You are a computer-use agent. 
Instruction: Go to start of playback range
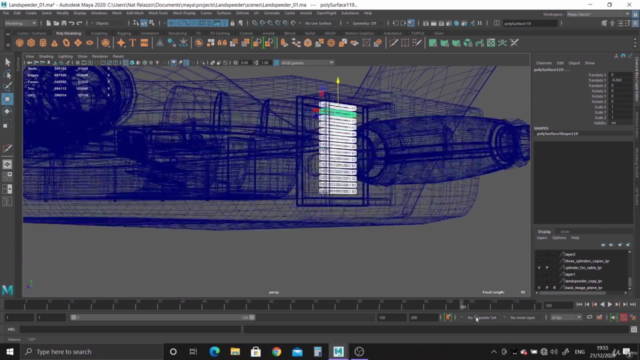coord(579,304)
